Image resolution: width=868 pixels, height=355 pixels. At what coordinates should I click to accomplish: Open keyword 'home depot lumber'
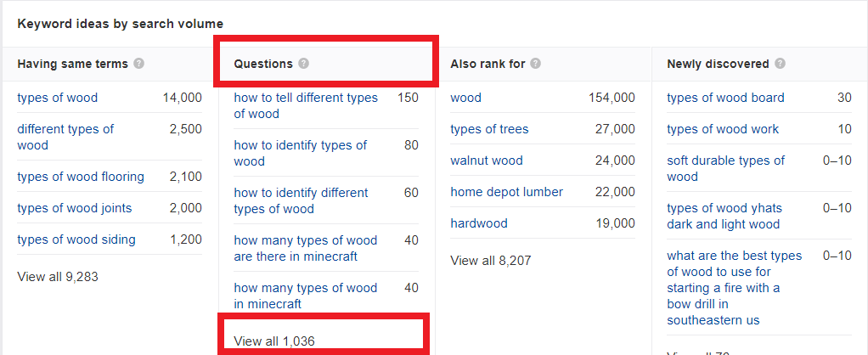click(x=506, y=192)
